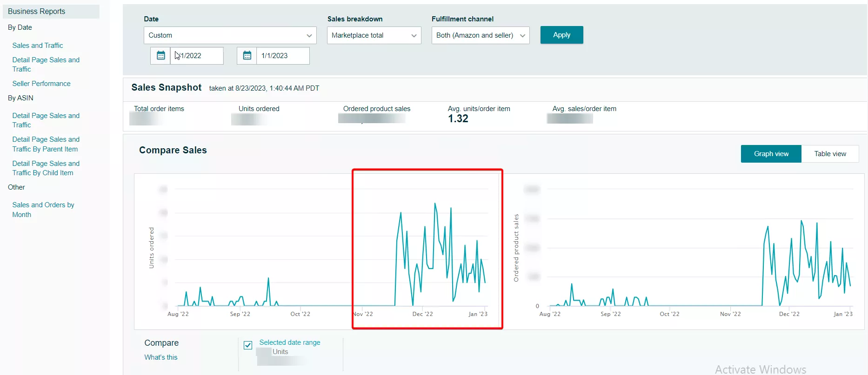868x375 pixels.
Task: Open By Date Detail Page Sales and Traffic
Action: [46, 65]
